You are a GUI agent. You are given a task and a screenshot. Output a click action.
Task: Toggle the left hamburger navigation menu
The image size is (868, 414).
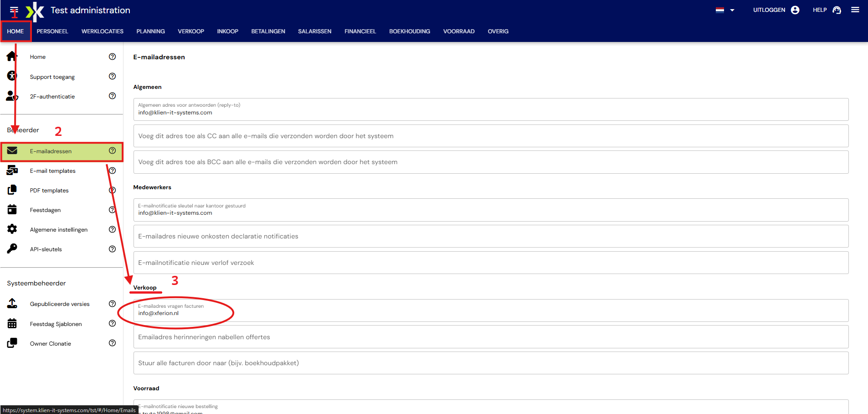14,10
